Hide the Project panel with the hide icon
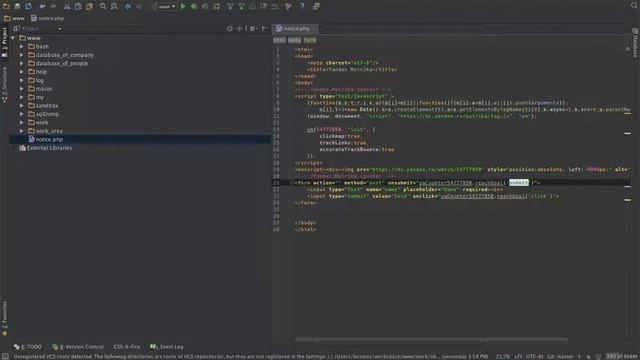 (264, 29)
